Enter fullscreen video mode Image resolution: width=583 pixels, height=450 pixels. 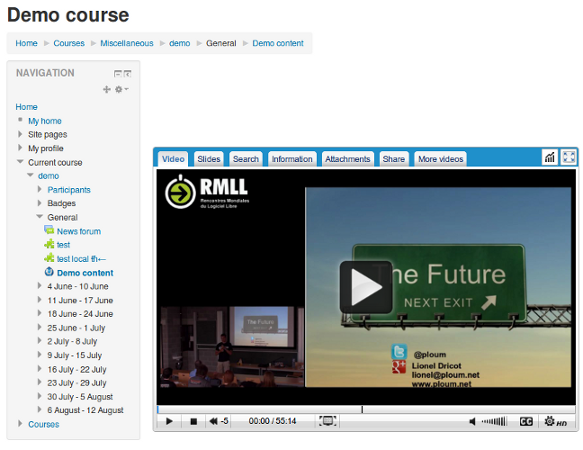point(569,157)
